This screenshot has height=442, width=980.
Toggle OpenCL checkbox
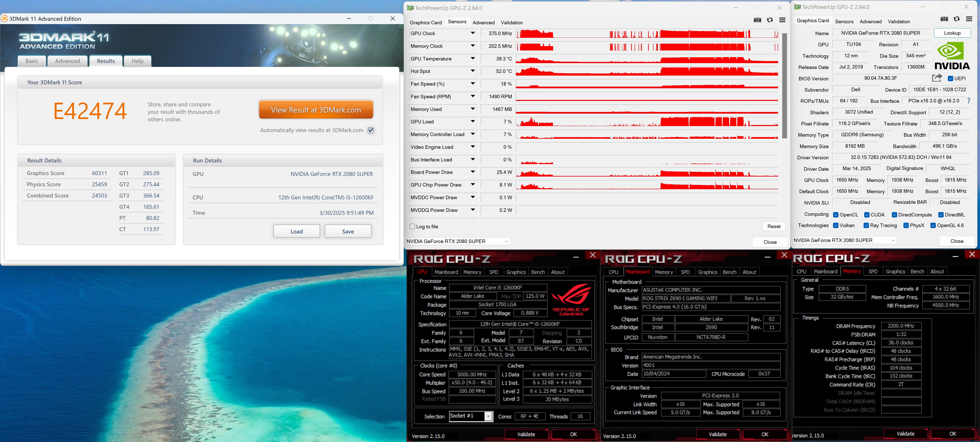tap(836, 215)
